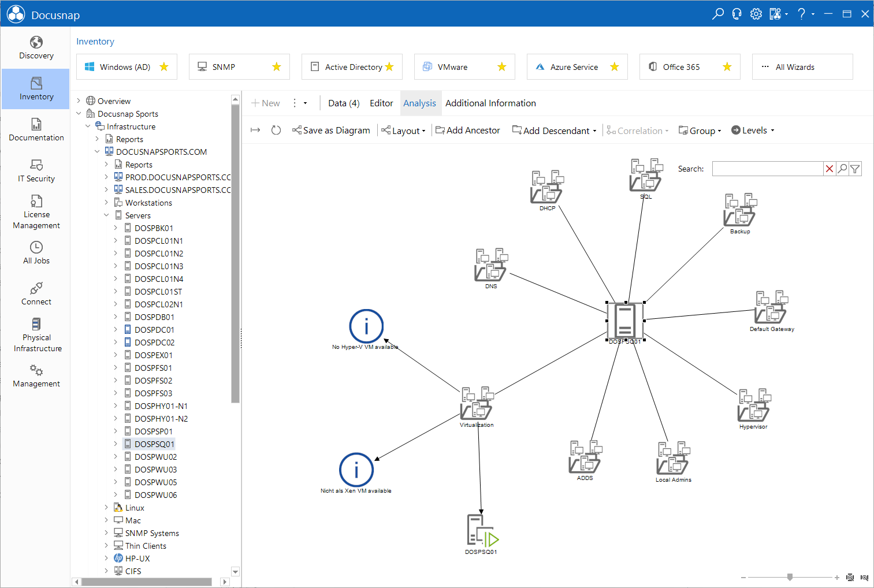This screenshot has width=874, height=588.
Task: Click zoom in plus button
Action: [836, 578]
